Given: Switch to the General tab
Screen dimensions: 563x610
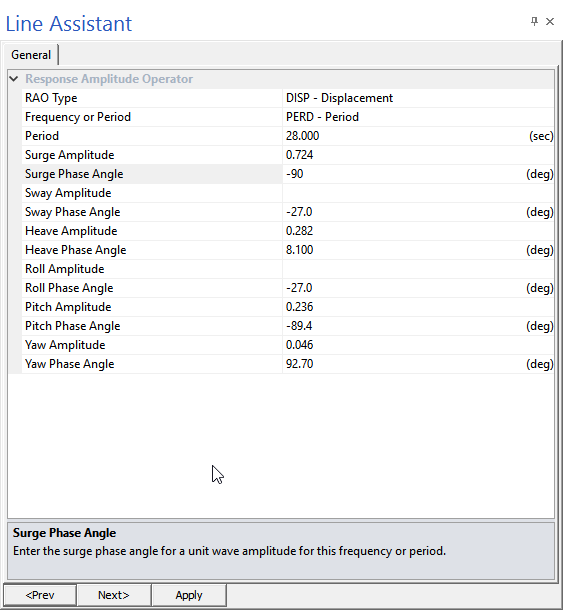Looking at the screenshot, I should pyautogui.click(x=31, y=55).
